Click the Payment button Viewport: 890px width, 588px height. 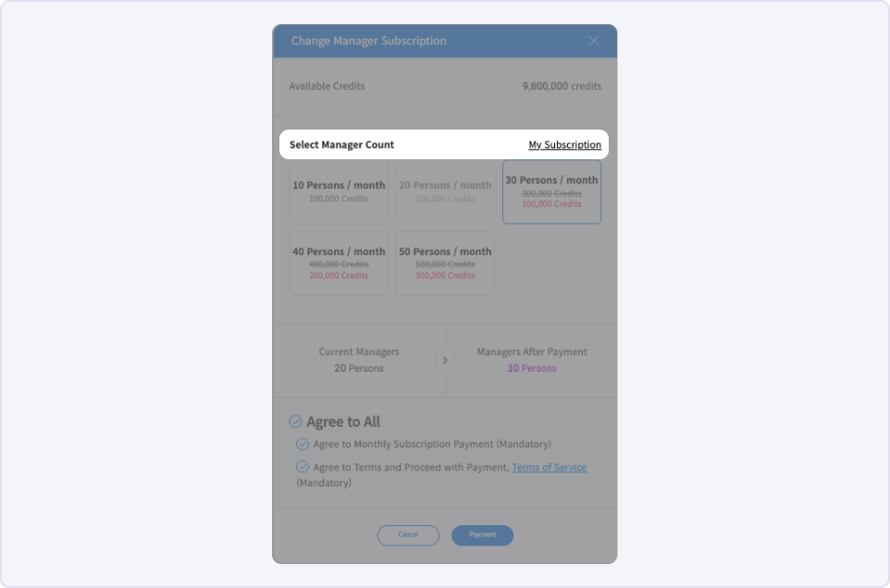(482, 534)
